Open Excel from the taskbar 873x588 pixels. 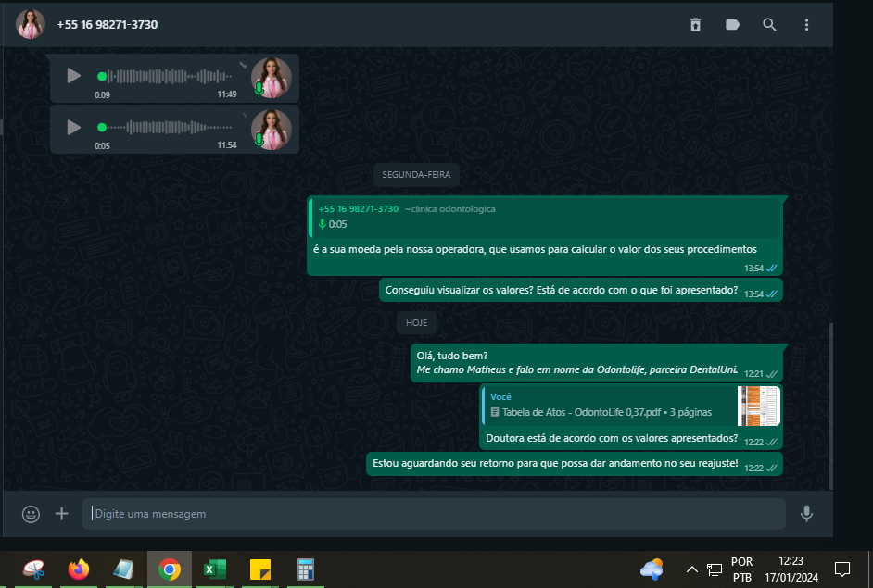[x=214, y=569]
